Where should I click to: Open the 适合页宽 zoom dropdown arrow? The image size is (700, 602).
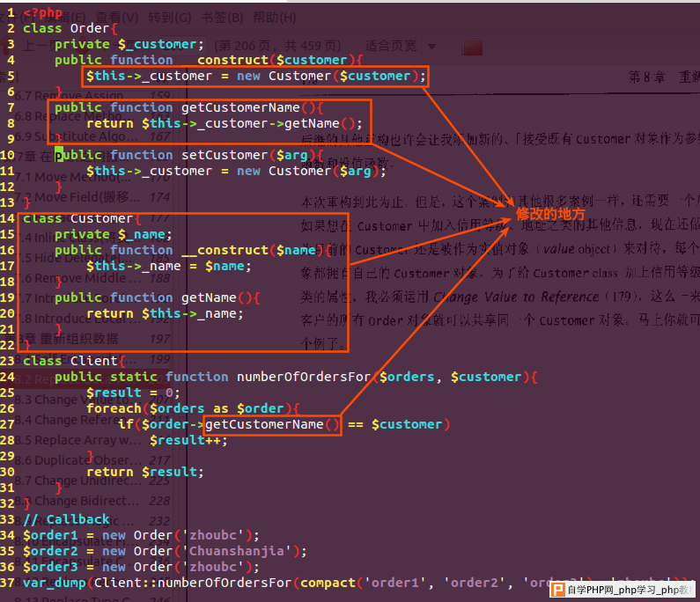[431, 46]
